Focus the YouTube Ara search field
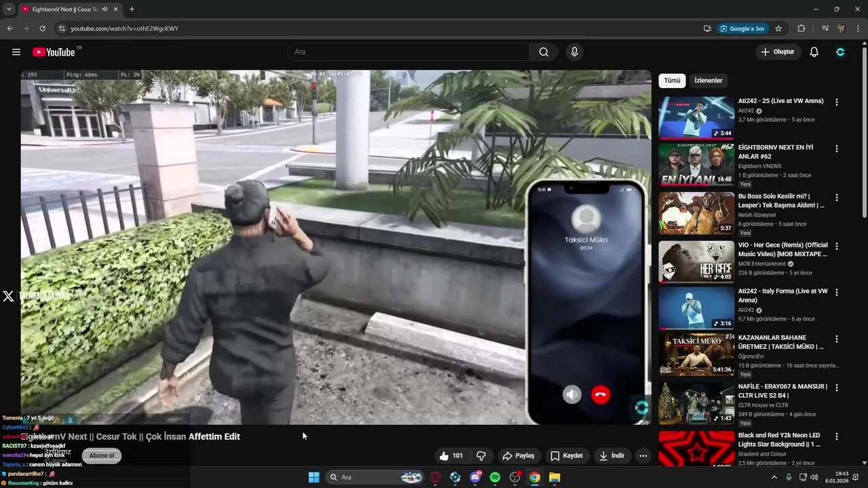The width and height of the screenshot is (868, 488). click(408, 52)
